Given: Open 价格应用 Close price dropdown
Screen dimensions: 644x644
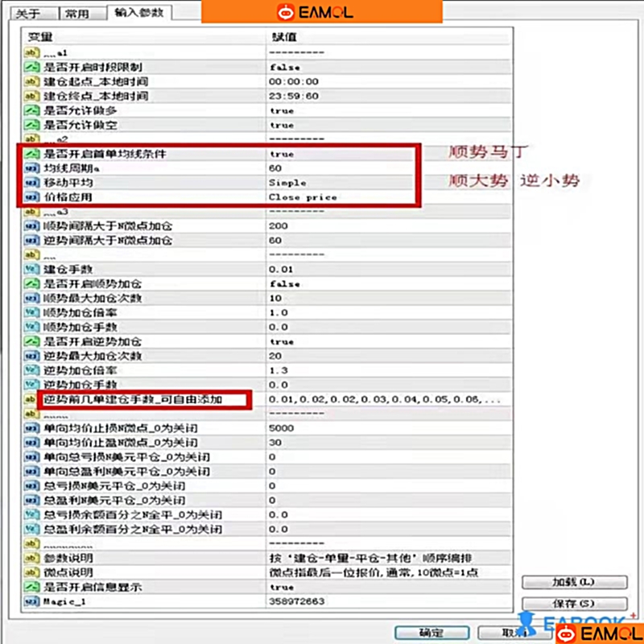Looking at the screenshot, I should [303, 197].
